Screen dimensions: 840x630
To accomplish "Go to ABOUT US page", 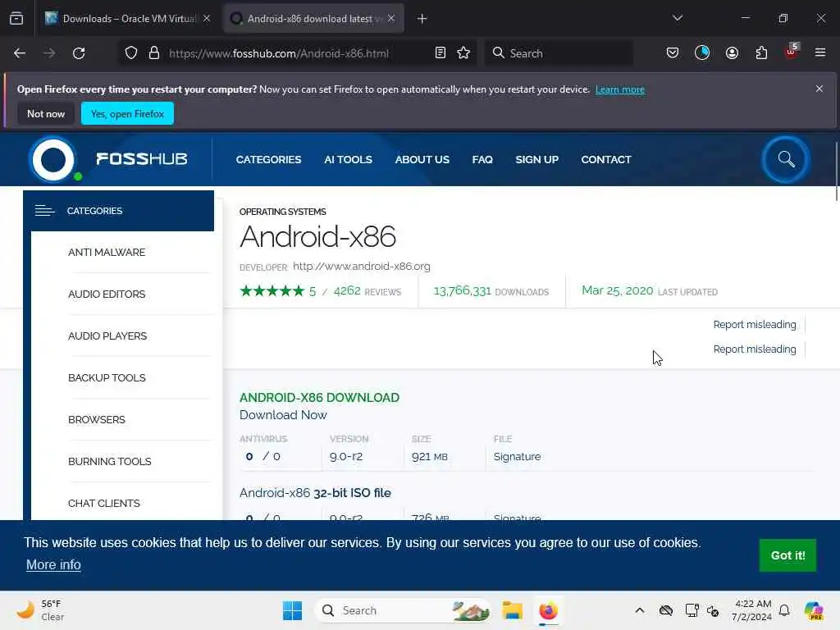I will coord(422,160).
